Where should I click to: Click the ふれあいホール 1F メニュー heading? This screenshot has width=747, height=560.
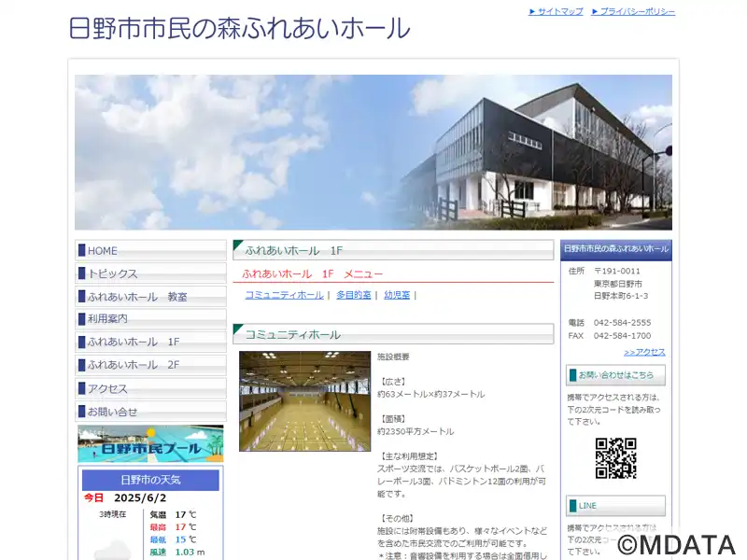tap(312, 273)
